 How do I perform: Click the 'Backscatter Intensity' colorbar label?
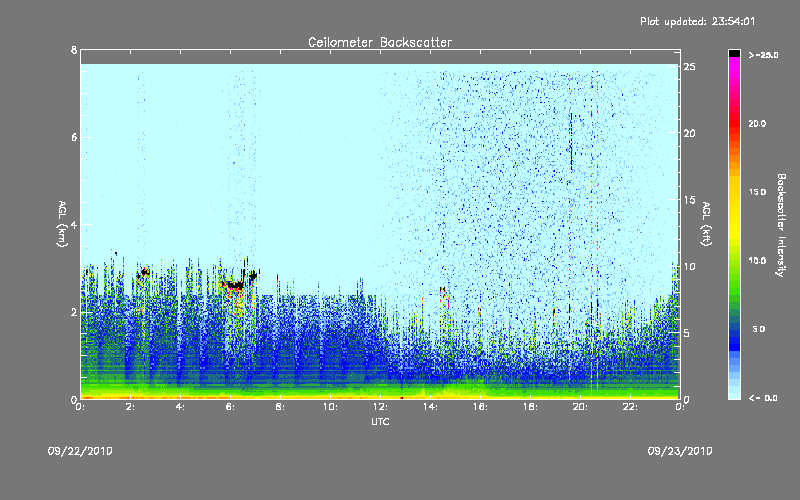click(x=781, y=225)
